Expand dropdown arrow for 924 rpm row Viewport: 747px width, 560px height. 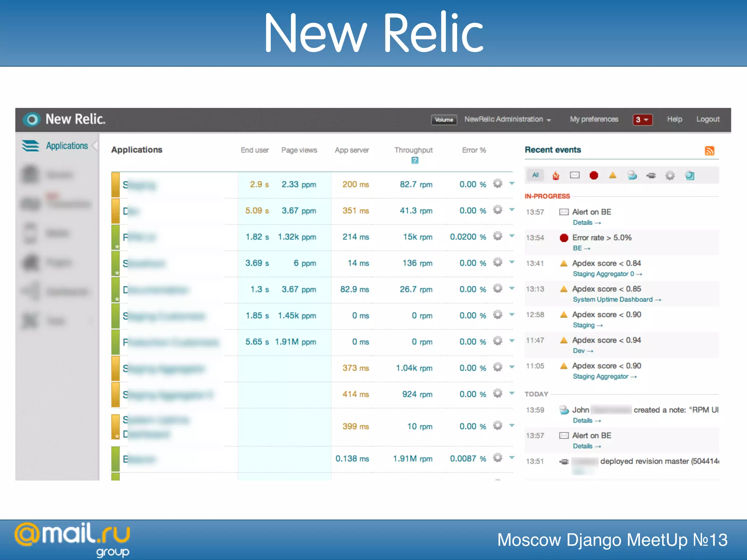[x=512, y=393]
